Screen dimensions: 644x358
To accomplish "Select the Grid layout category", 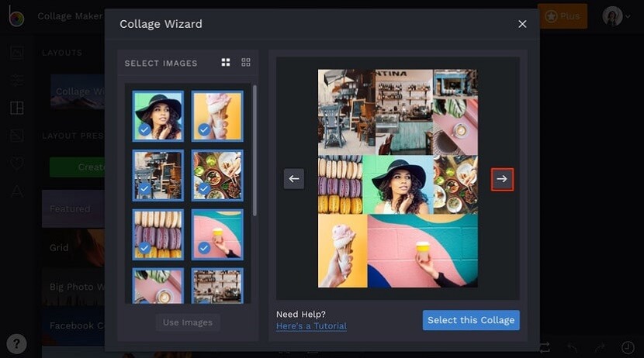I will click(73, 248).
